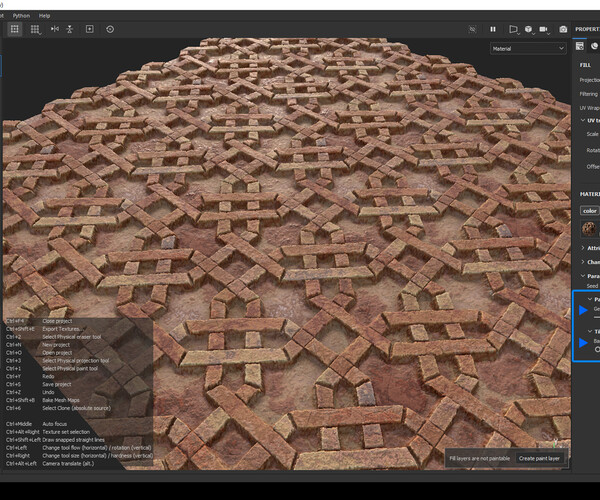The image size is (600, 500).
Task: Pause viewport rendering with pause icon
Action: click(x=493, y=29)
